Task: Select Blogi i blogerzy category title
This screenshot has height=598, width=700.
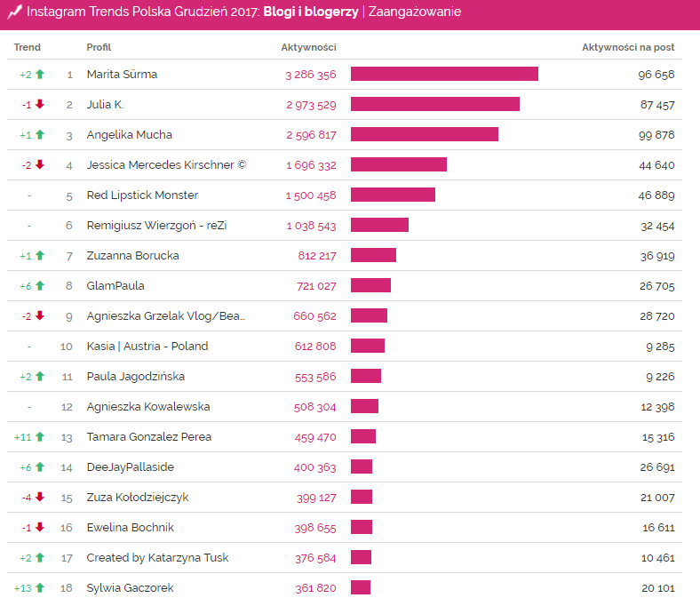Action: click(x=311, y=12)
